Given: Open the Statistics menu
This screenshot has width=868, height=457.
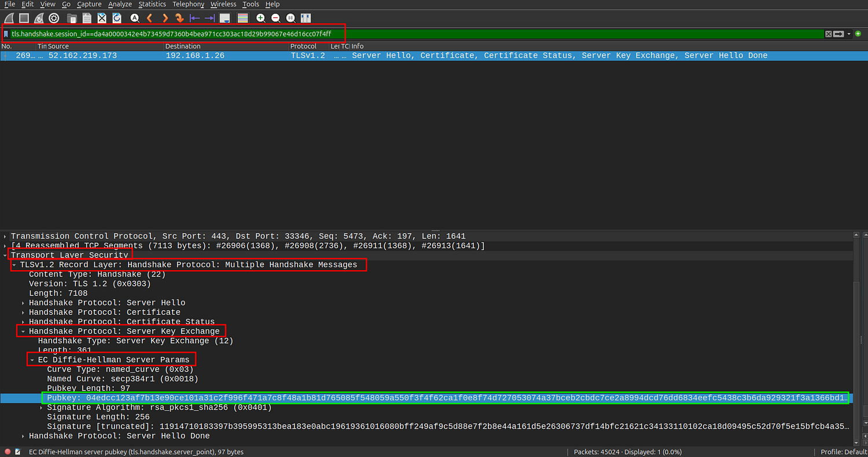Looking at the screenshot, I should (x=152, y=4).
